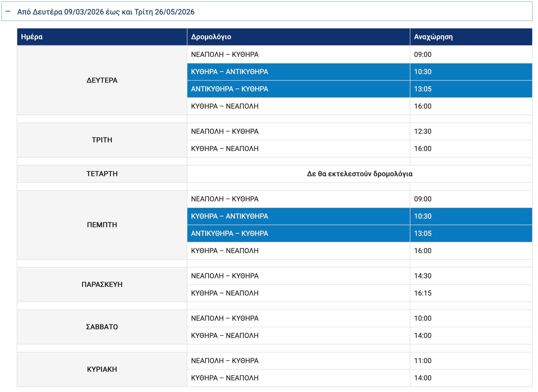Screen dimensions: 538x392
Task: Click the 'Δε θα εκτελεστούν δρομολόγια' notice
Action: (360, 174)
